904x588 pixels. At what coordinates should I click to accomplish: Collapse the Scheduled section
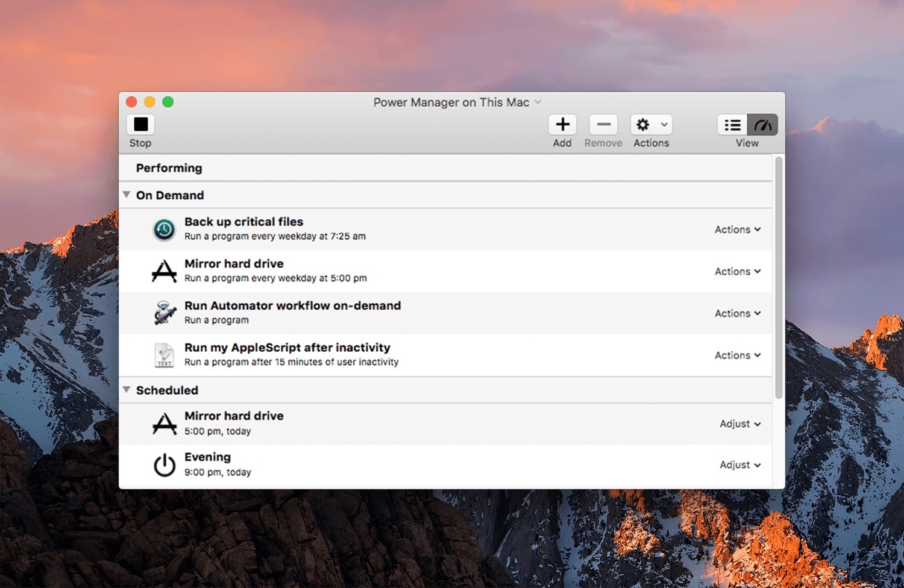click(x=127, y=390)
